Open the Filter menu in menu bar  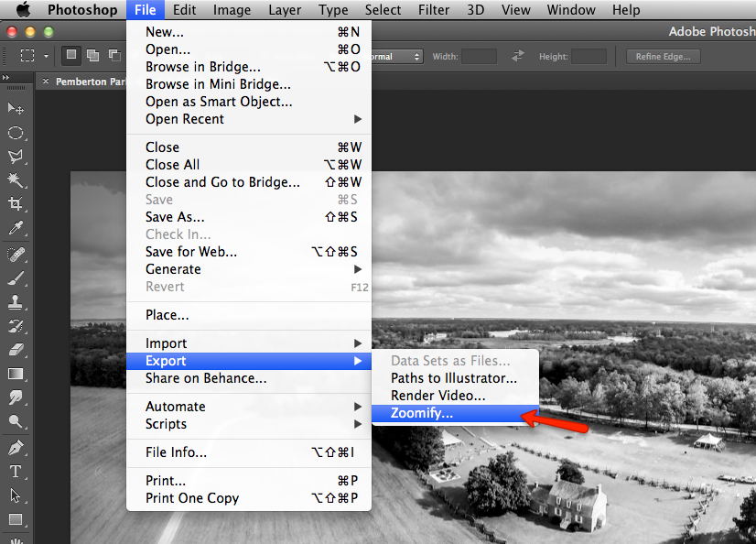tap(435, 10)
